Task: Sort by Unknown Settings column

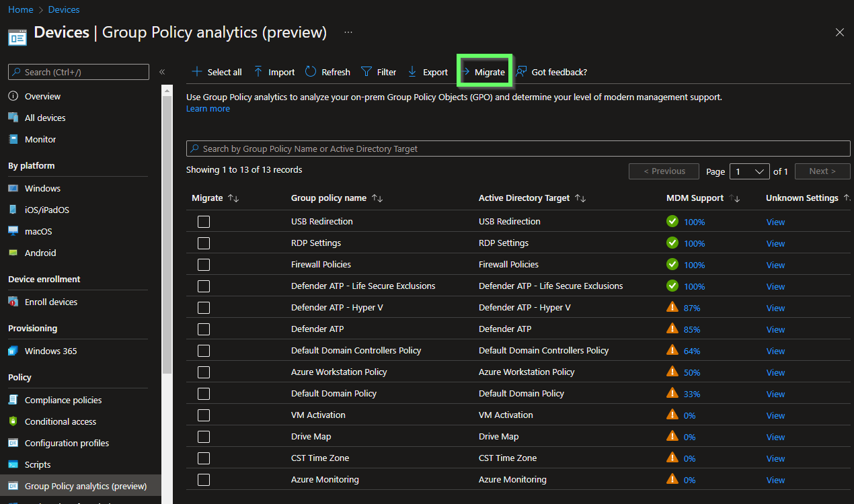Action: coord(847,198)
